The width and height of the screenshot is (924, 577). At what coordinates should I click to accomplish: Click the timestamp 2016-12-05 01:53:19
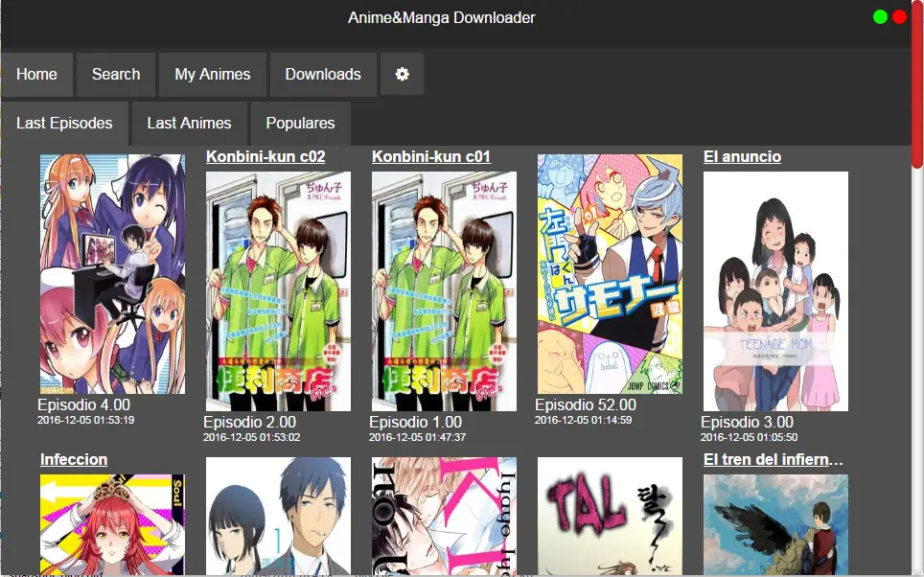point(86,420)
